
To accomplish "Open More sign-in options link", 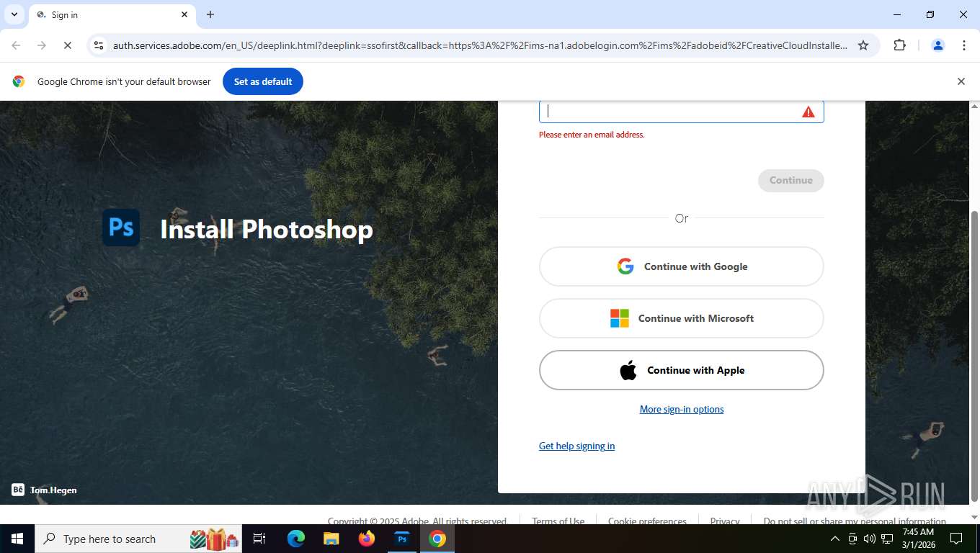I will (x=682, y=409).
